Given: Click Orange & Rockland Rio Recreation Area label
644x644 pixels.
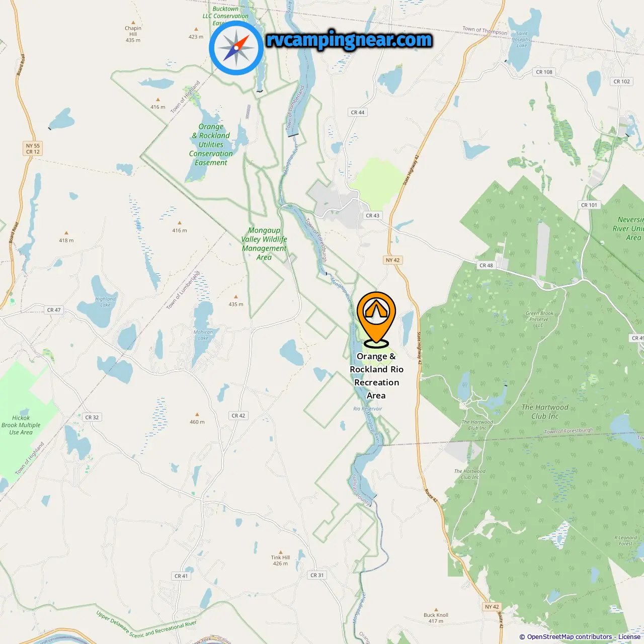Looking at the screenshot, I should (x=376, y=376).
